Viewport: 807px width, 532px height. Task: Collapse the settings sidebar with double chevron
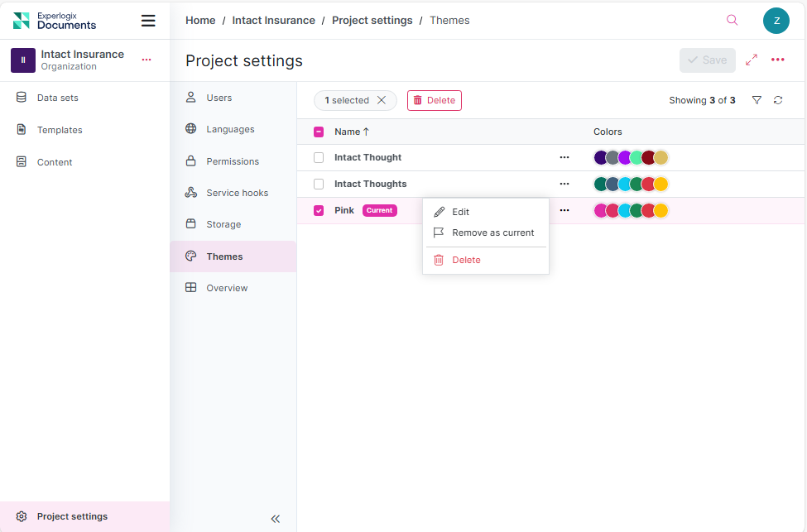point(276,519)
